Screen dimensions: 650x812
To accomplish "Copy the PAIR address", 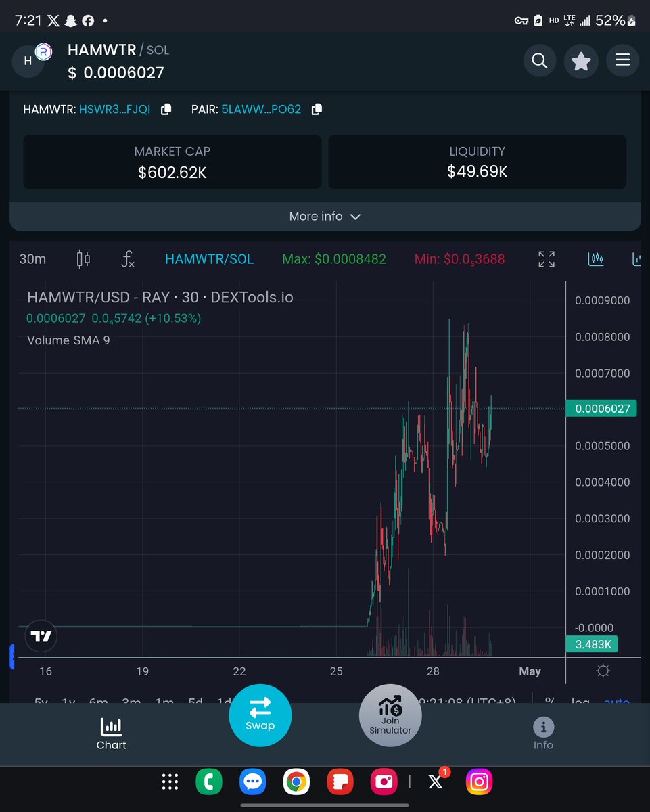I will click(x=316, y=109).
